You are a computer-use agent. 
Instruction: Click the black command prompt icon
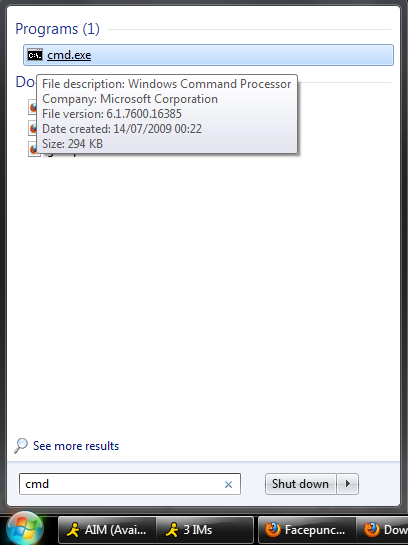pyautogui.click(x=35, y=55)
